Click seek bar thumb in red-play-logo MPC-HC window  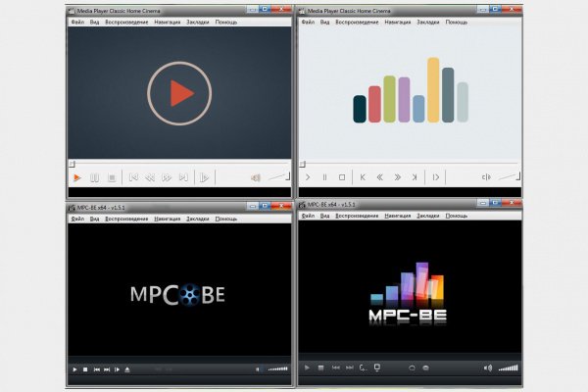click(72, 164)
